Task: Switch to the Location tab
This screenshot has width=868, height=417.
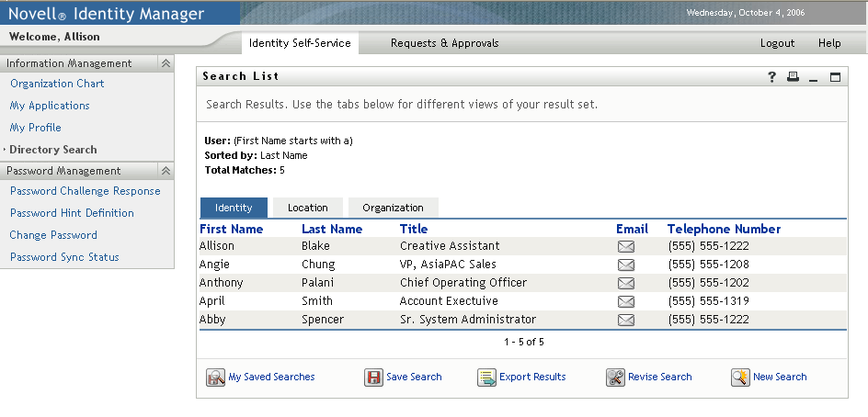Action: 307,208
